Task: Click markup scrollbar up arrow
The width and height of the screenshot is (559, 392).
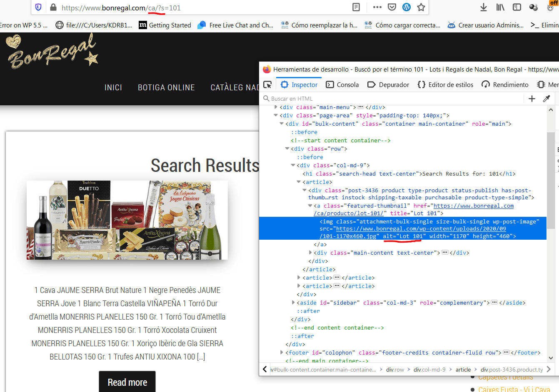Action: [551, 110]
